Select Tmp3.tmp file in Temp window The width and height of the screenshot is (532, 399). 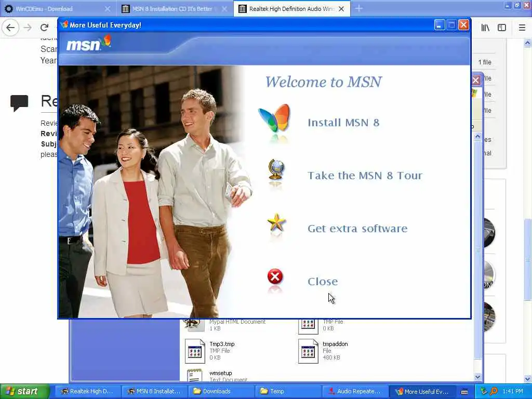(x=195, y=351)
